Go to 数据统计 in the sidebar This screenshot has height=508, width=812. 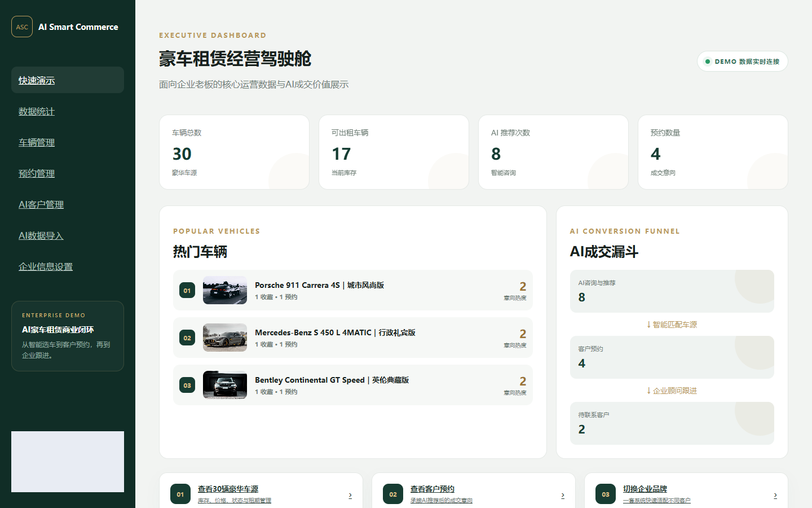pyautogui.click(x=68, y=111)
